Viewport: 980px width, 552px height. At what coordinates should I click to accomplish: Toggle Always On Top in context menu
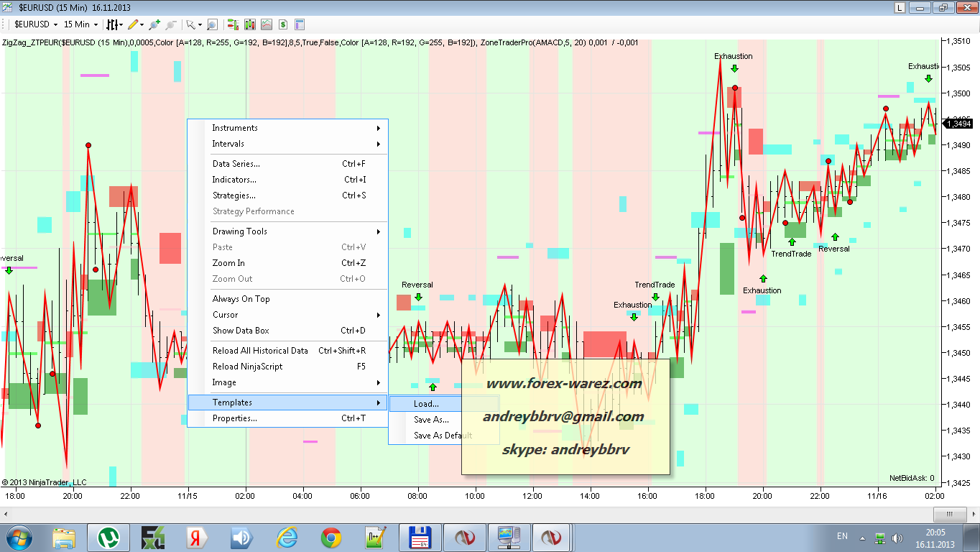coord(241,299)
